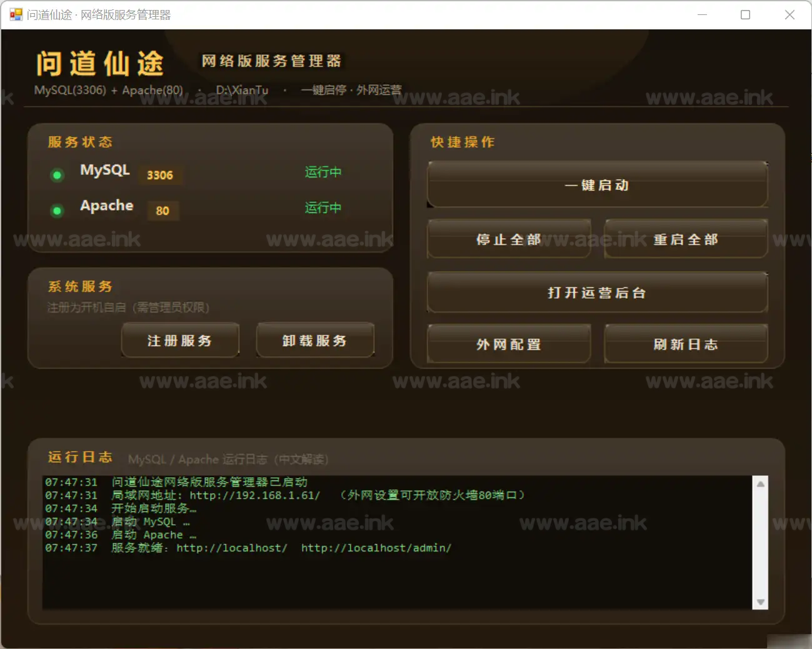Image resolution: width=812 pixels, height=649 pixels.
Task: Click the 网络版服务管理器 subtitle badge
Action: 272,61
